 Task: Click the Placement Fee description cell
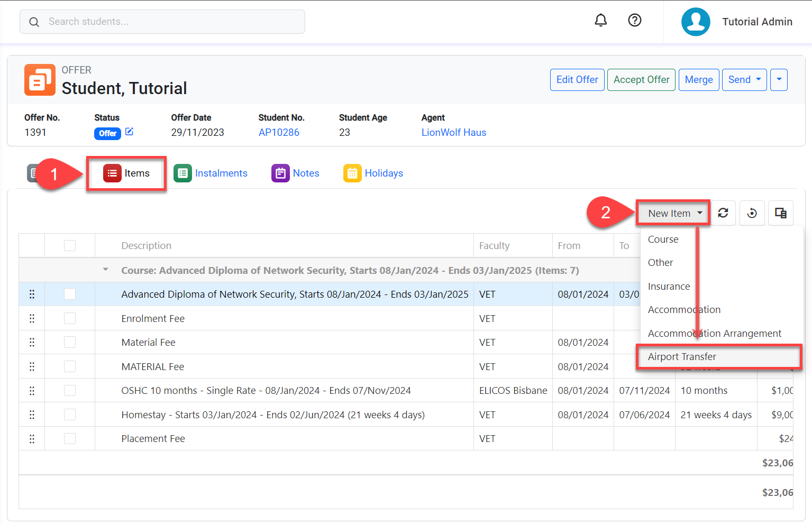click(284, 438)
